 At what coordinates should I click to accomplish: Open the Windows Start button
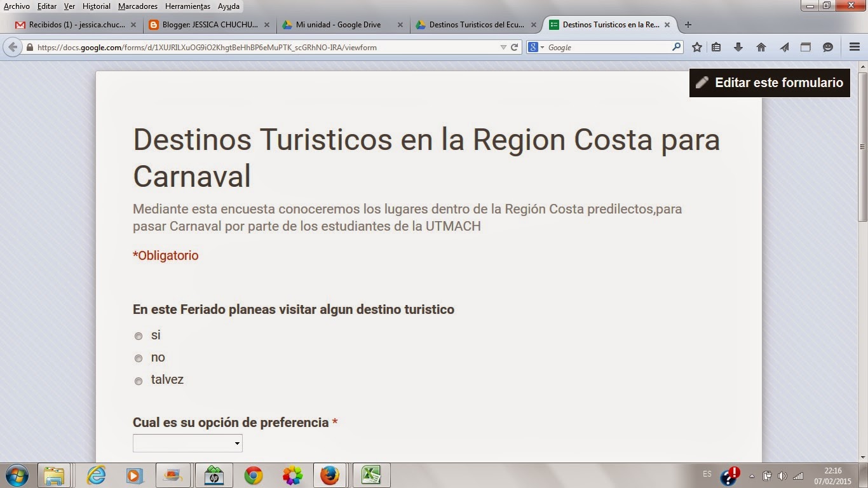[16, 475]
